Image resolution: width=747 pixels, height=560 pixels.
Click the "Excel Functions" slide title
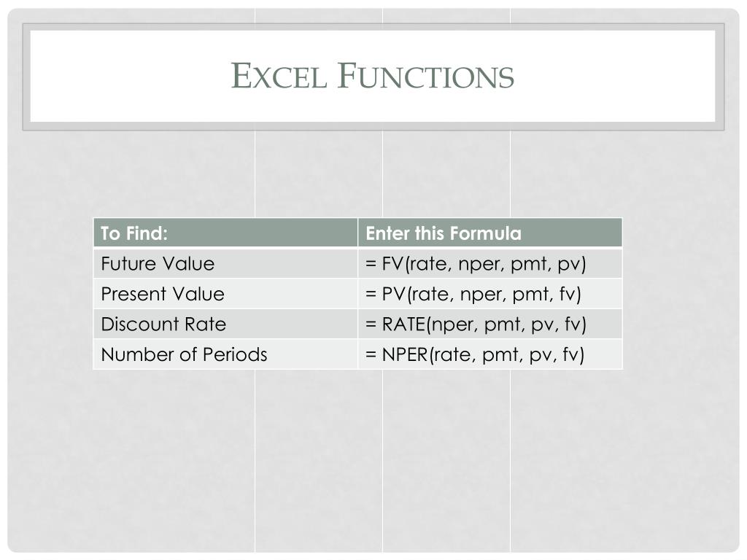click(x=372, y=76)
